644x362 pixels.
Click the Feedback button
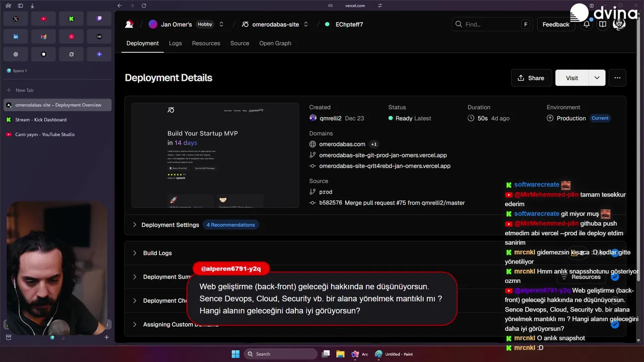556,24
